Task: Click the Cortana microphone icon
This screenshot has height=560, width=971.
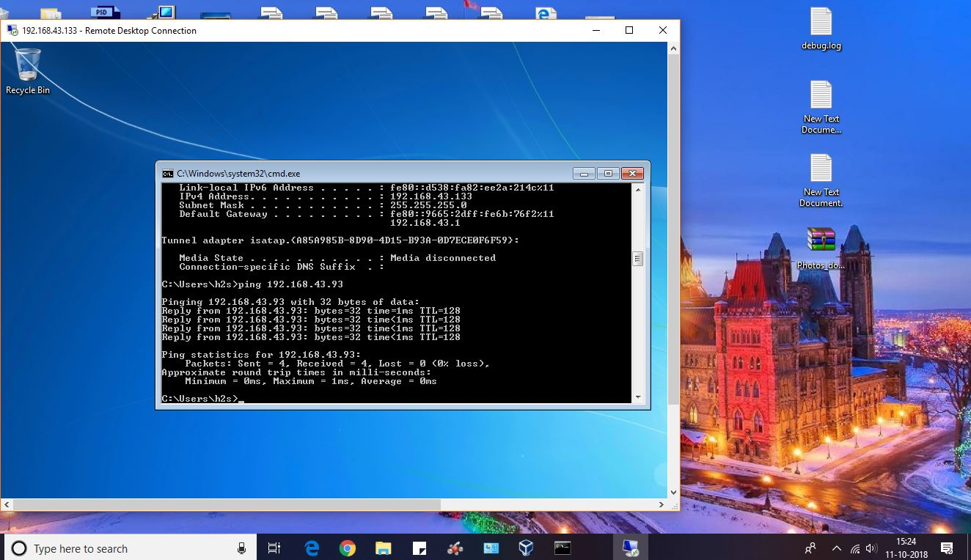Action: (241, 548)
